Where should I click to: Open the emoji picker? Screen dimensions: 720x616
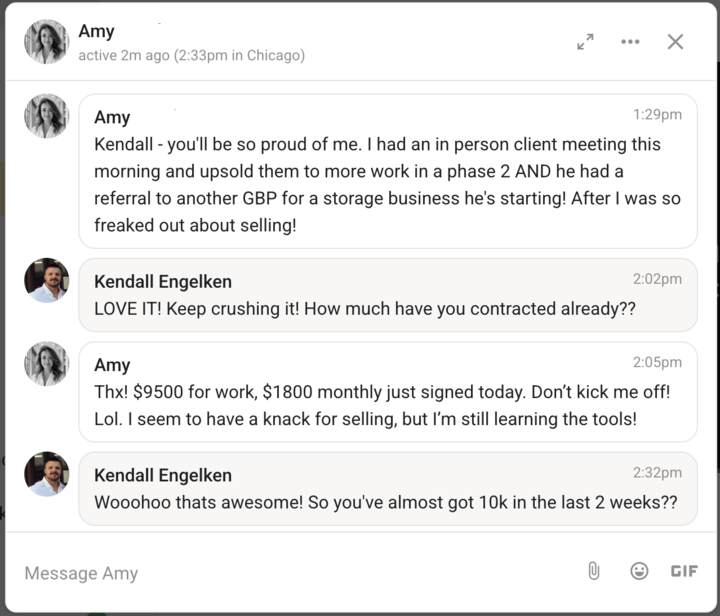point(639,571)
